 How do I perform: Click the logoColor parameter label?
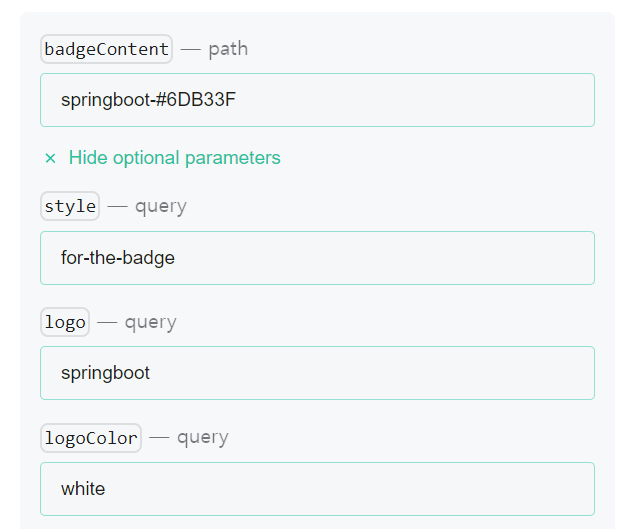coord(91,438)
